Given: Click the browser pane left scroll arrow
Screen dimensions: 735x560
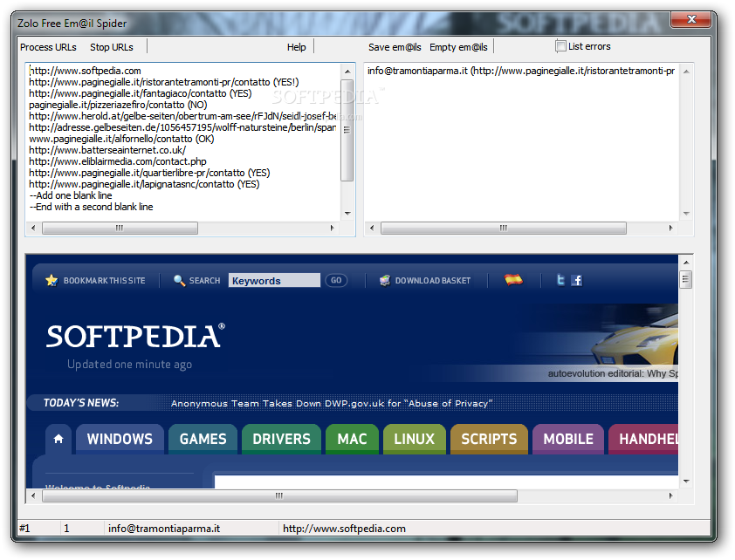Looking at the screenshot, I should click(x=33, y=495).
